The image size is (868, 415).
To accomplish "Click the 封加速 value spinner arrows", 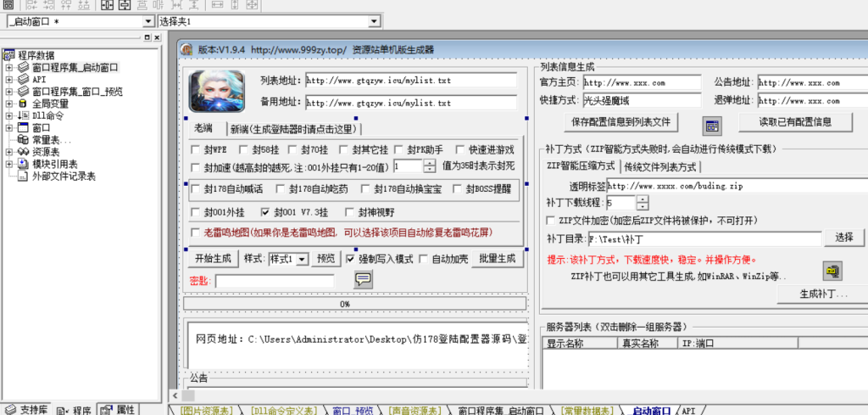I will tap(430, 166).
